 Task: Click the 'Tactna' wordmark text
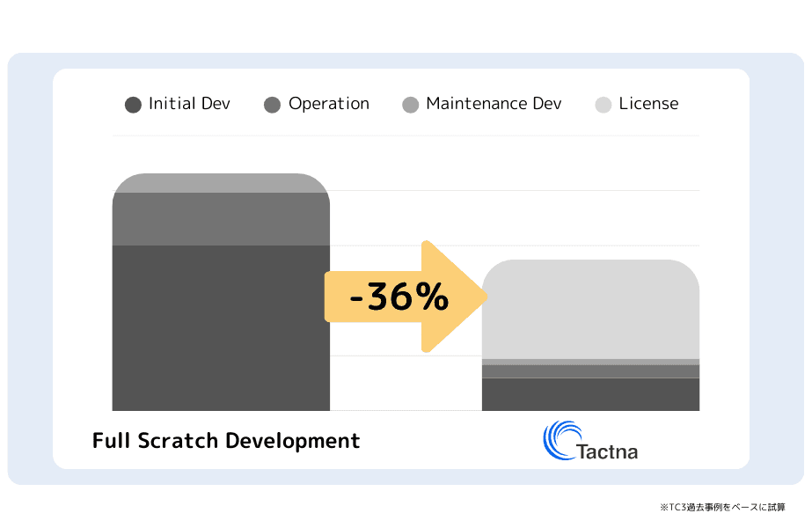coord(607,451)
